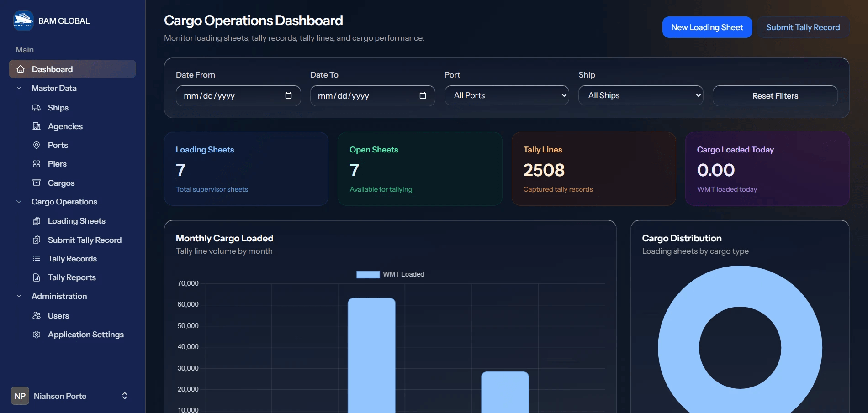Toggle the WMT Loaded legend swatch
This screenshot has height=413, width=868.
[368, 274]
